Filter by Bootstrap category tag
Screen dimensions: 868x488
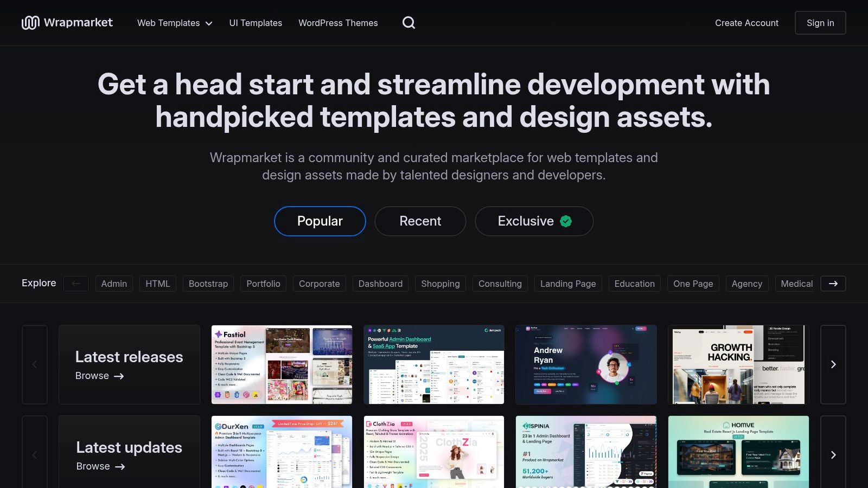[x=208, y=284]
